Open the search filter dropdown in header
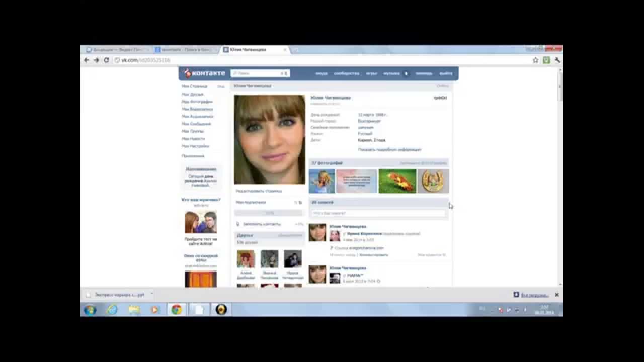This screenshot has width=644, height=362. click(285, 73)
